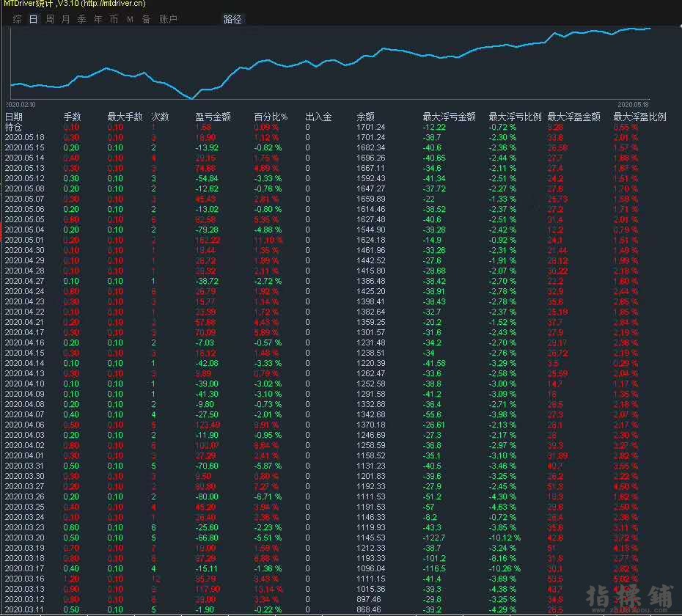The image size is (682, 616).
Task: Click max floating loss -55.6
Action: tap(433, 414)
